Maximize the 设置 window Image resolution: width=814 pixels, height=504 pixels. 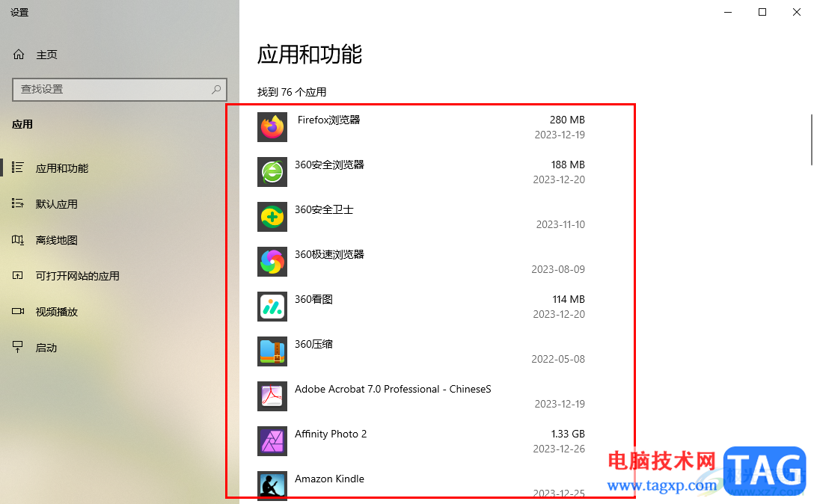coord(762,12)
